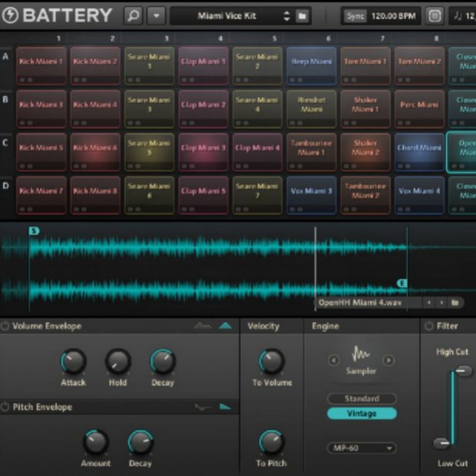Select the pitch envelope teal triangle icon
This screenshot has width=476, height=476.
point(225,407)
